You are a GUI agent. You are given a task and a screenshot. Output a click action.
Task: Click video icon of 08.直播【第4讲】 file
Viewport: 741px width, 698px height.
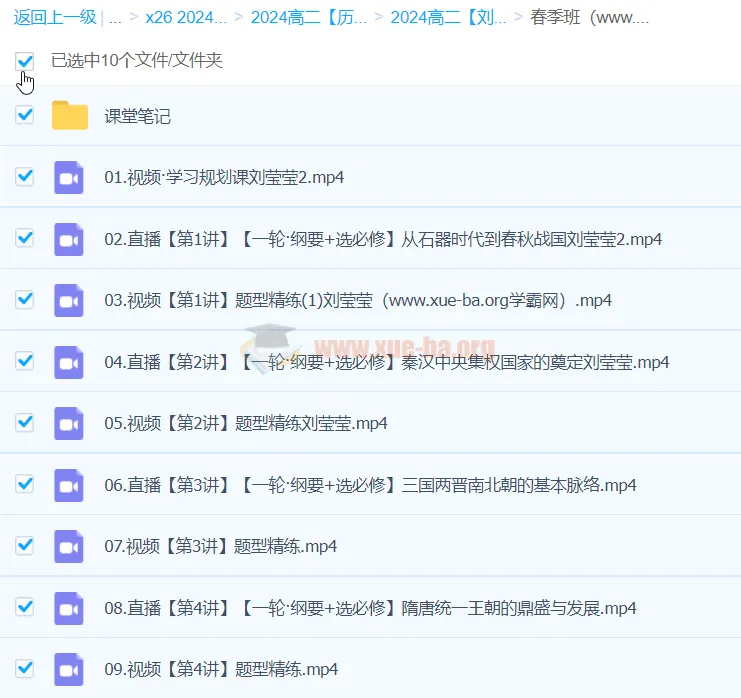(x=69, y=608)
